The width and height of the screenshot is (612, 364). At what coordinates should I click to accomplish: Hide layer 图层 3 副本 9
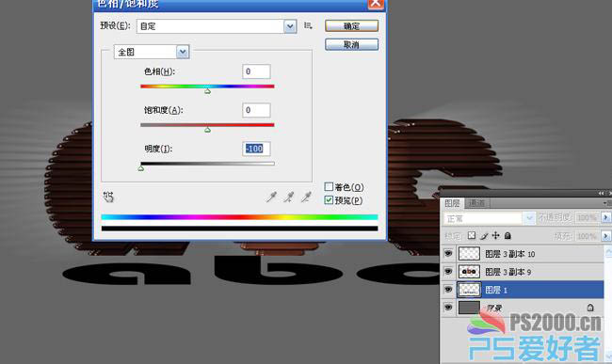pos(448,271)
